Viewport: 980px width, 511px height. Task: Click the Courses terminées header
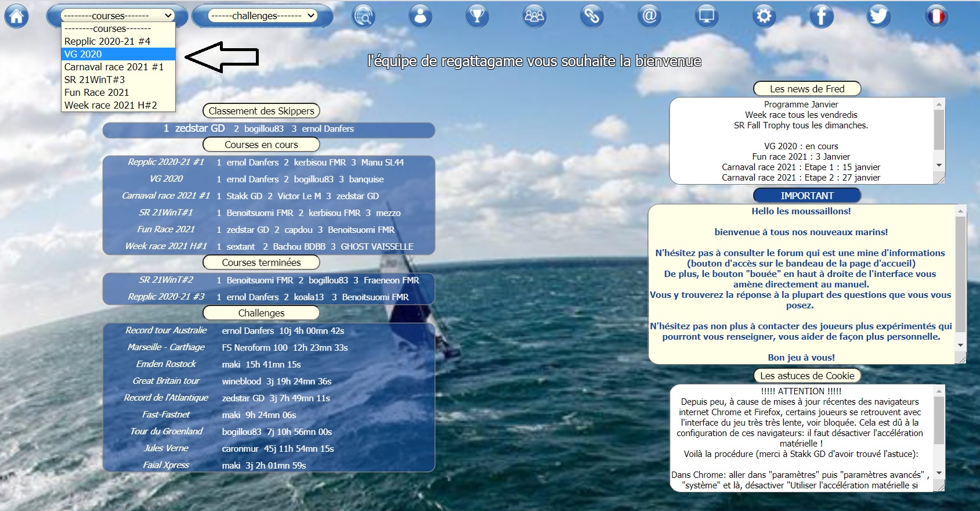click(x=261, y=262)
